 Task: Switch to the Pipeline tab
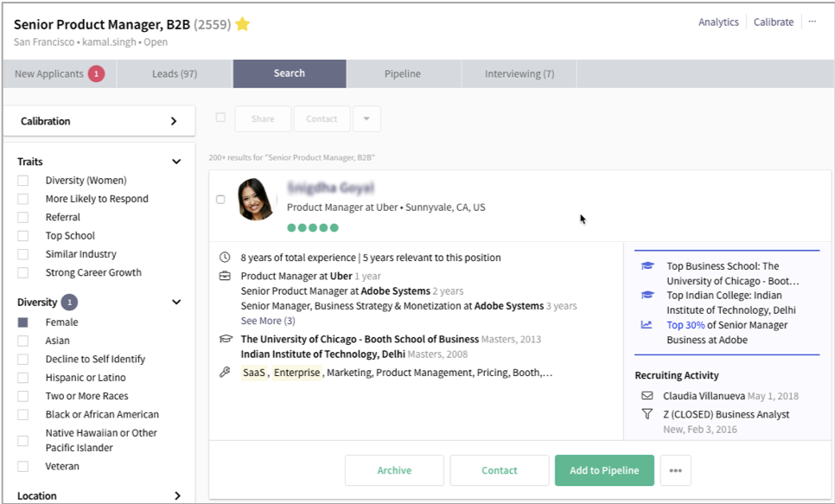403,74
